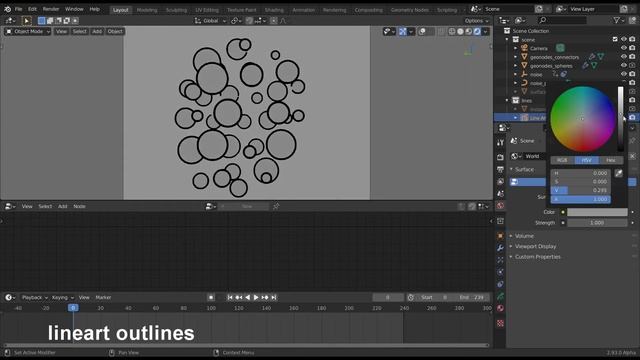This screenshot has height=360, width=640.
Task: Open the Object properties tab icon
Action: (x=500, y=236)
